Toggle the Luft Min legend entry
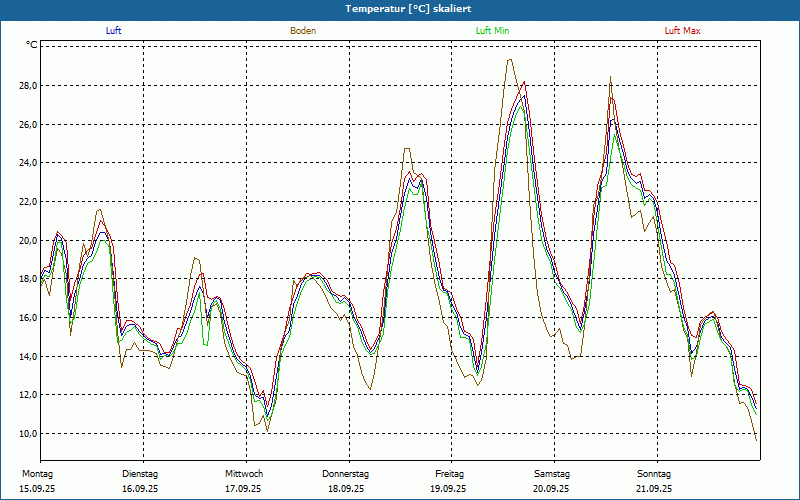800x500 pixels. 493,31
